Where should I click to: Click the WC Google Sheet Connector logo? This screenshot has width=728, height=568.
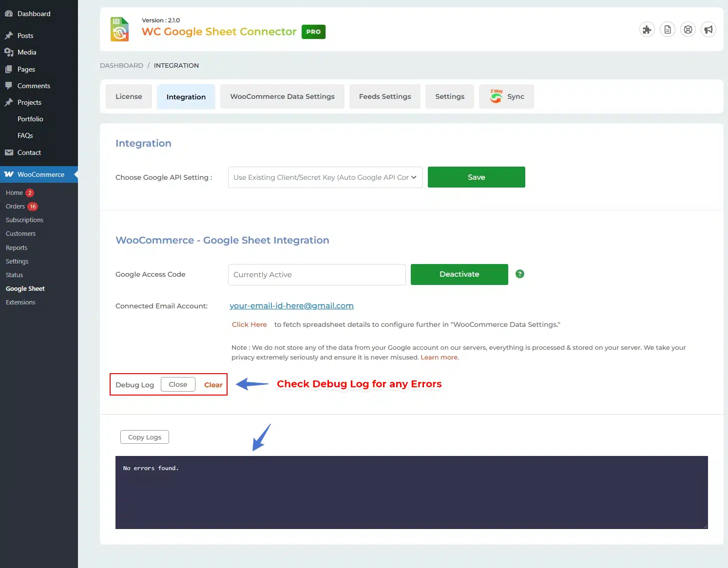point(120,30)
